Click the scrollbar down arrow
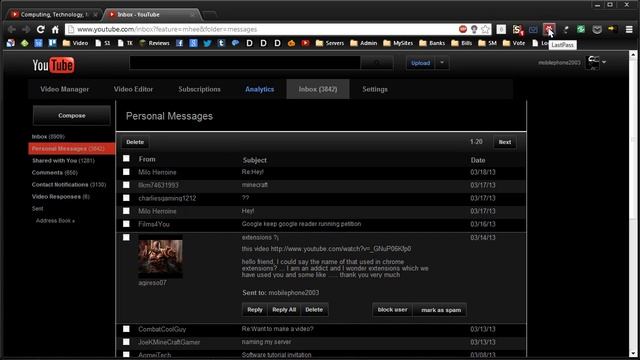640x360 pixels. 633,353
